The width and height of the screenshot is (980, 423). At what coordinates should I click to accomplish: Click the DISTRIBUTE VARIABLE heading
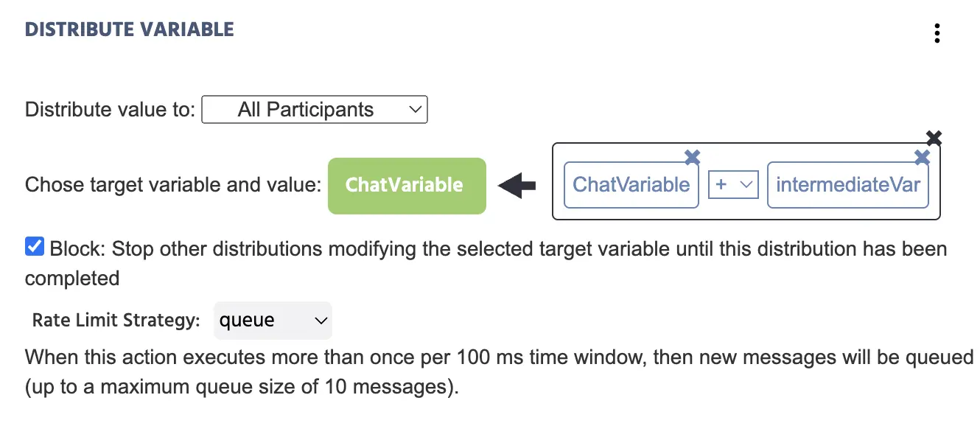pos(130,30)
